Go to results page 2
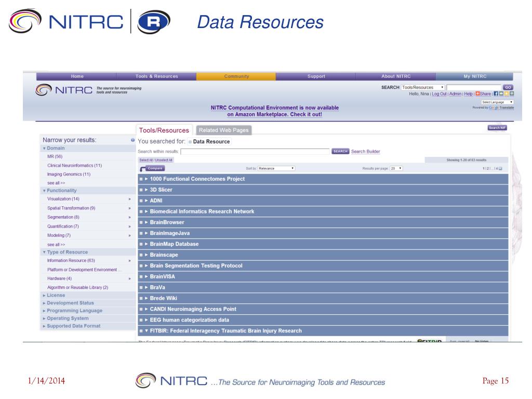Image resolution: width=532 pixels, height=399 pixels. [x=488, y=169]
